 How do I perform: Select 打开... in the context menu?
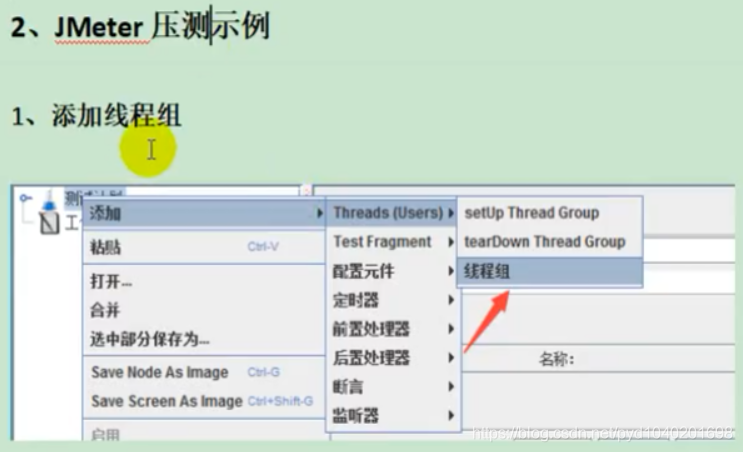[x=204, y=281]
